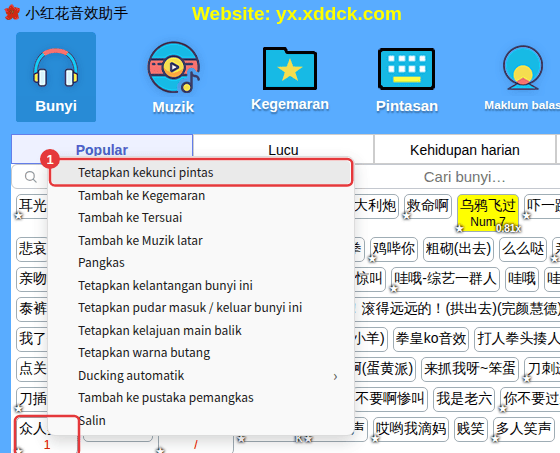The height and width of the screenshot is (453, 560).
Task: Play the 亲吻 sound button
Action: 32,279
